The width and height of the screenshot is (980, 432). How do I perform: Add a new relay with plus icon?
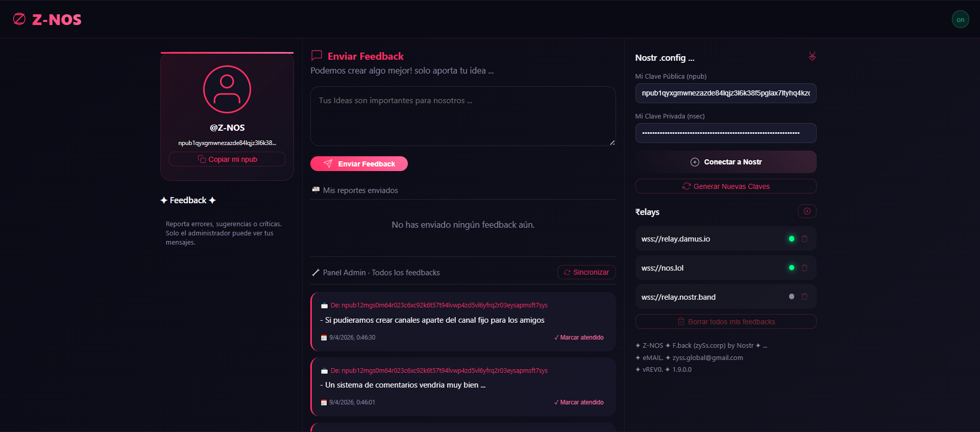pos(807,211)
